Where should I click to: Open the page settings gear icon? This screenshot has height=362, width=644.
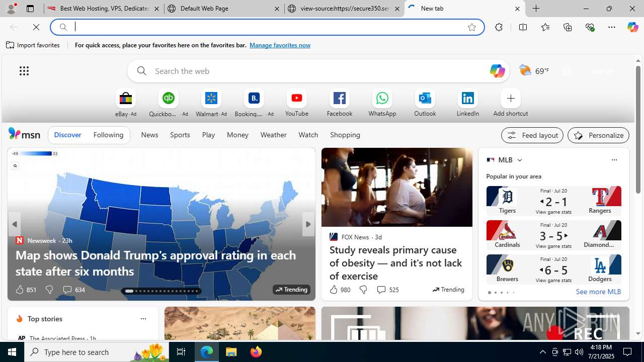point(567,71)
